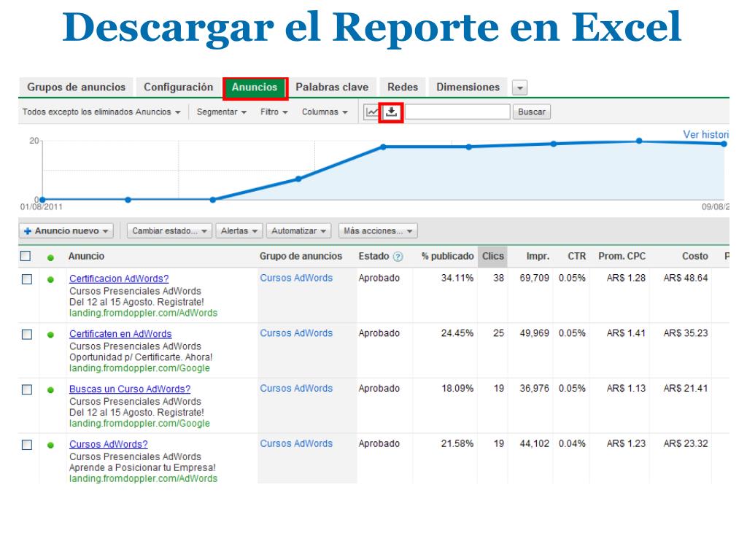Sort by Prom. CPC column header
This screenshot has height=560, width=747.
(622, 256)
